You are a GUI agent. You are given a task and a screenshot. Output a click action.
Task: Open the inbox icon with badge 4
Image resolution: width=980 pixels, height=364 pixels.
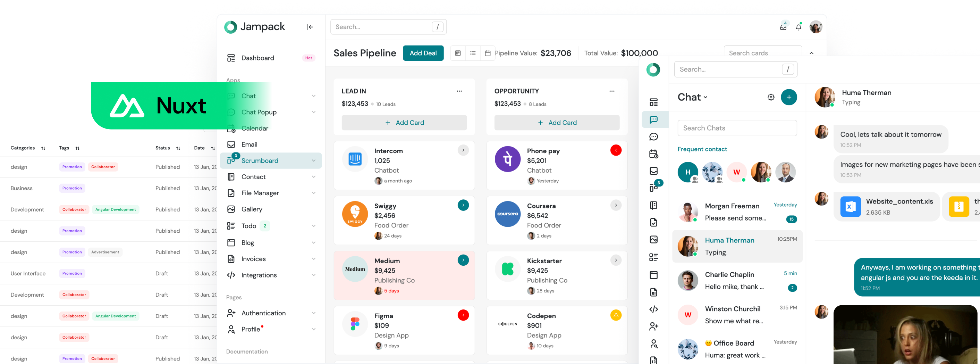pyautogui.click(x=783, y=27)
